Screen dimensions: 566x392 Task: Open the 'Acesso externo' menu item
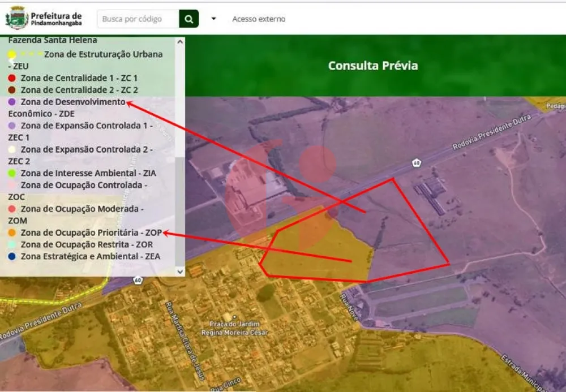(x=259, y=19)
